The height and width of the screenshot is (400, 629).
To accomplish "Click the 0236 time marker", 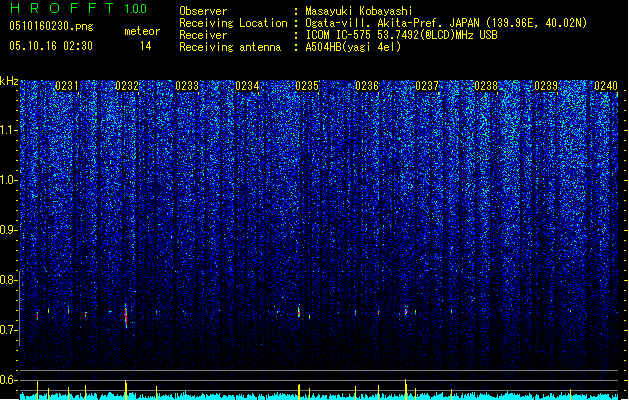I will pyautogui.click(x=367, y=86).
